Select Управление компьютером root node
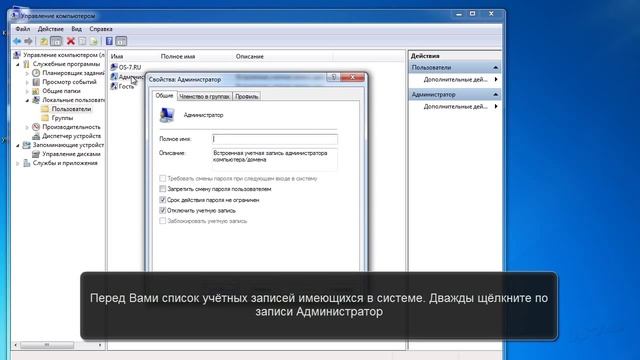Viewport: 640px width, 360px height. coord(59,55)
